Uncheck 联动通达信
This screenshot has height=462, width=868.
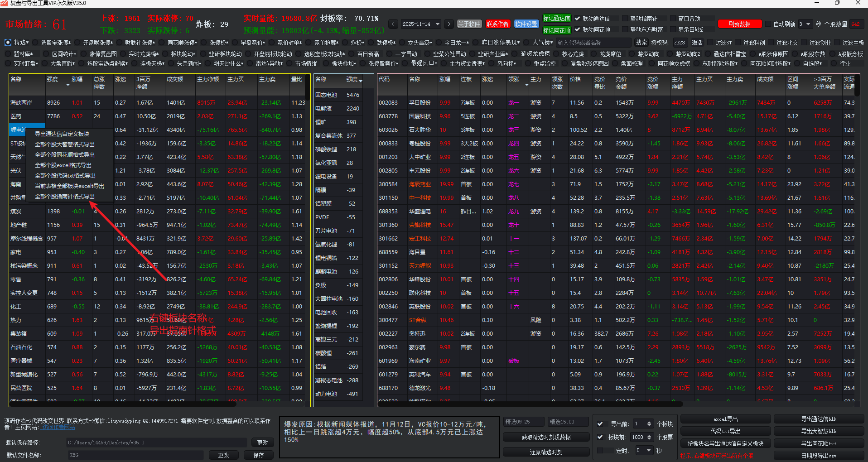pyautogui.click(x=578, y=19)
